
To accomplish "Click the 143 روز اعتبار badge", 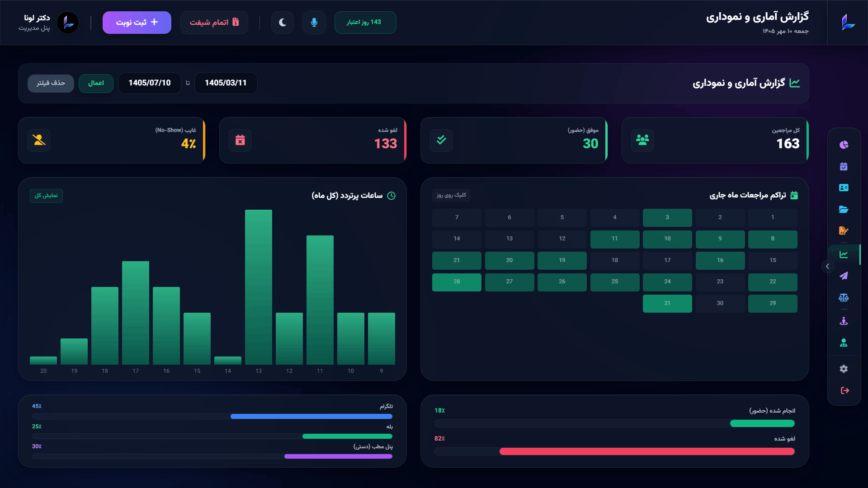I will pos(365,22).
